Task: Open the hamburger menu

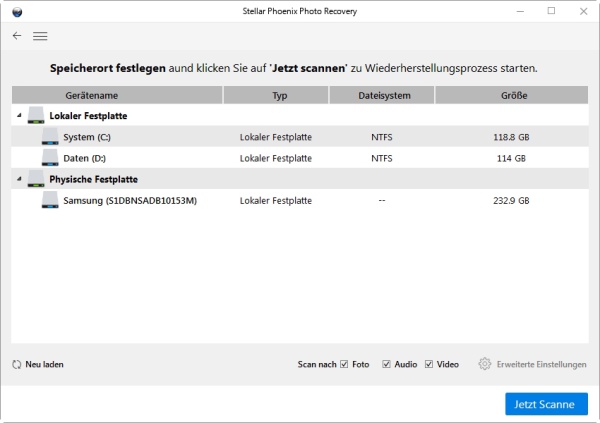Action: [x=40, y=36]
